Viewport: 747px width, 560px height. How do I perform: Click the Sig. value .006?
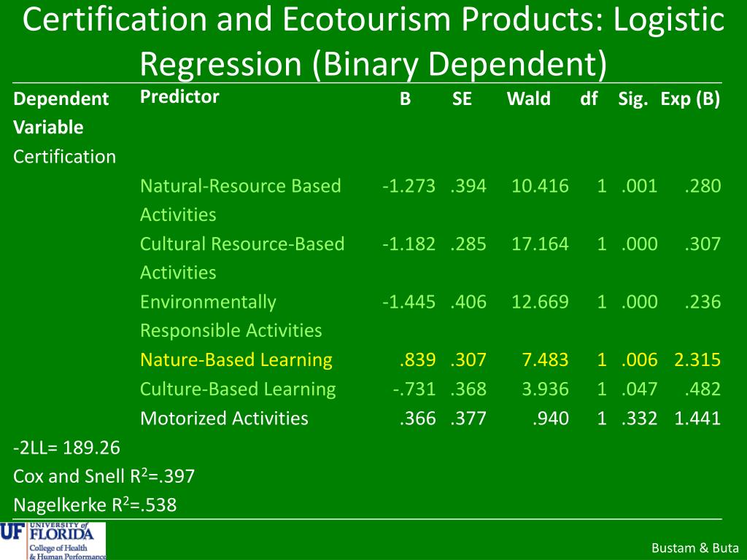coord(639,360)
